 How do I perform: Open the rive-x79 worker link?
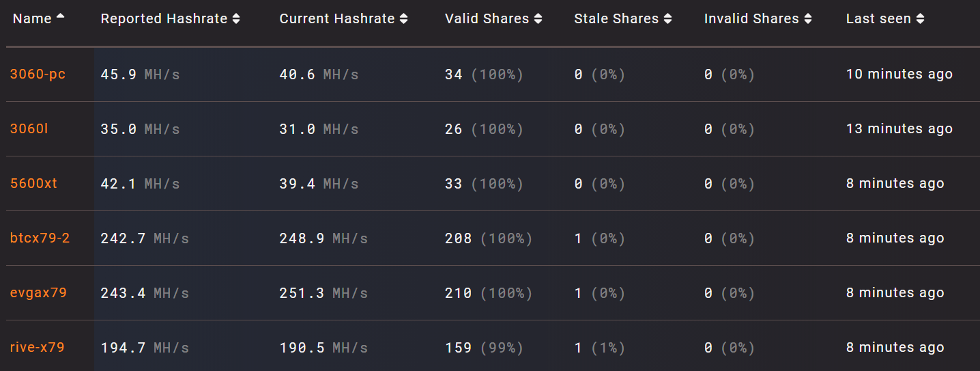[37, 347]
